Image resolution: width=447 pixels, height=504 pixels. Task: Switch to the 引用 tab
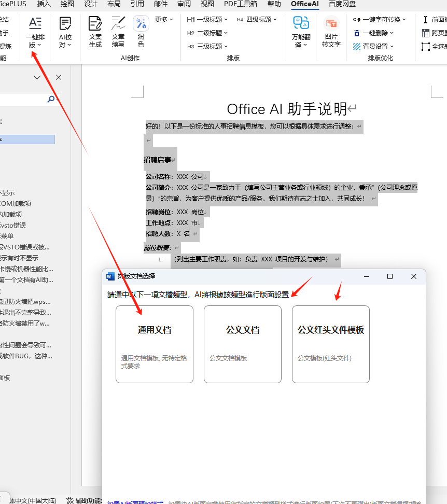tap(137, 4)
